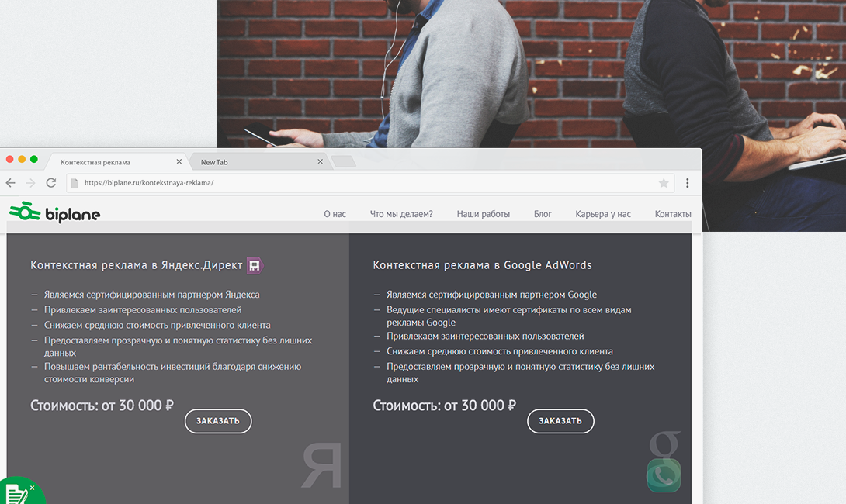Click the Яндекс price Стоимость: от 30 000 ₽

(x=102, y=406)
